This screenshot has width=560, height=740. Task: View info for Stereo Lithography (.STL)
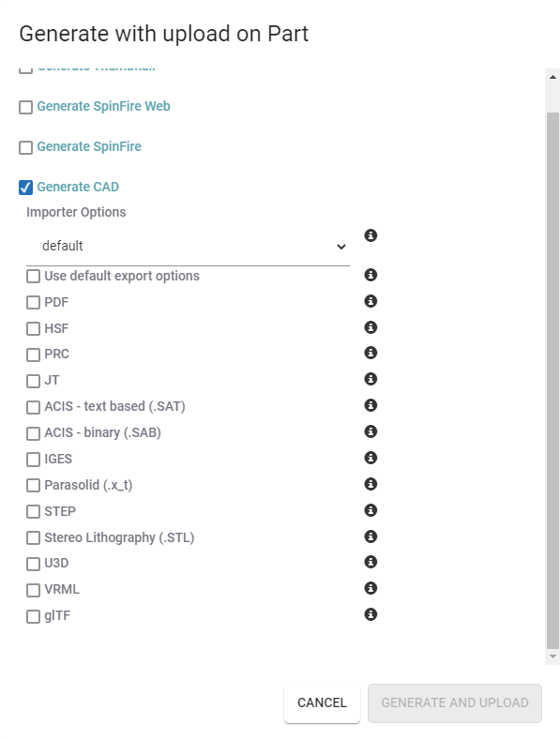coord(371,536)
